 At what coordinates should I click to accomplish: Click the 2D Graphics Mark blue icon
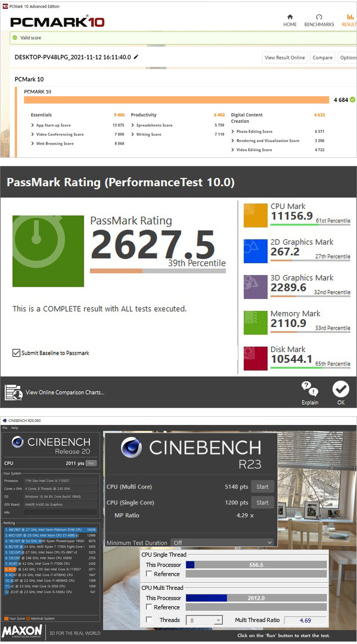(x=256, y=251)
